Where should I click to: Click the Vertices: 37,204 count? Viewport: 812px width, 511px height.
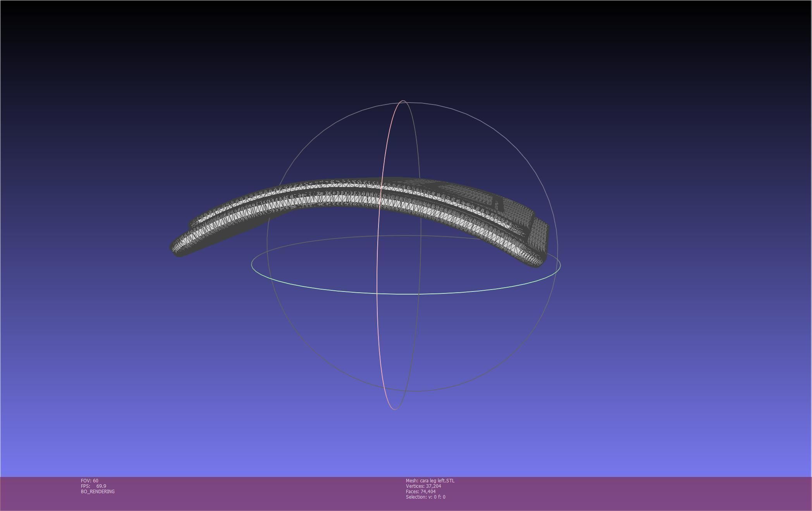coord(423,486)
